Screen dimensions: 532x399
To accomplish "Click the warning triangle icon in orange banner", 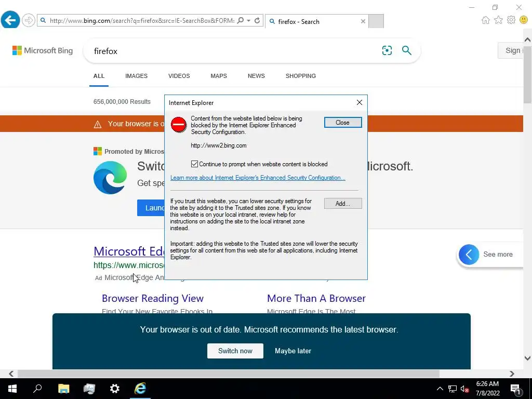I will point(98,124).
